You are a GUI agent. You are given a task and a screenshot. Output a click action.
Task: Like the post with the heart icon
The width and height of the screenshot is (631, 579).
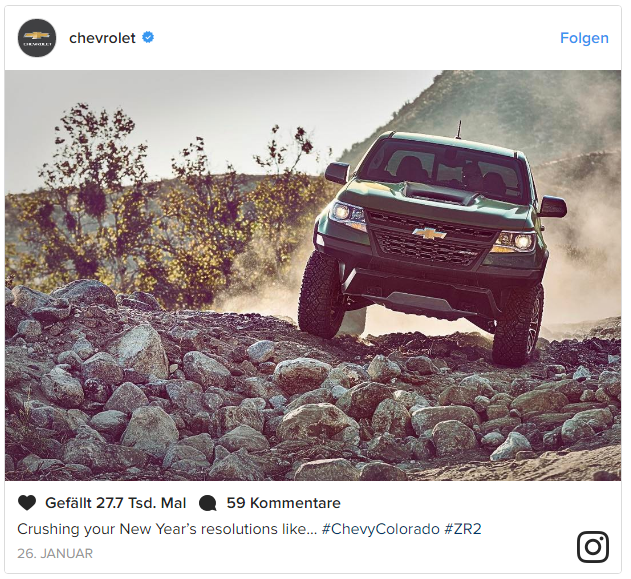pos(27,503)
